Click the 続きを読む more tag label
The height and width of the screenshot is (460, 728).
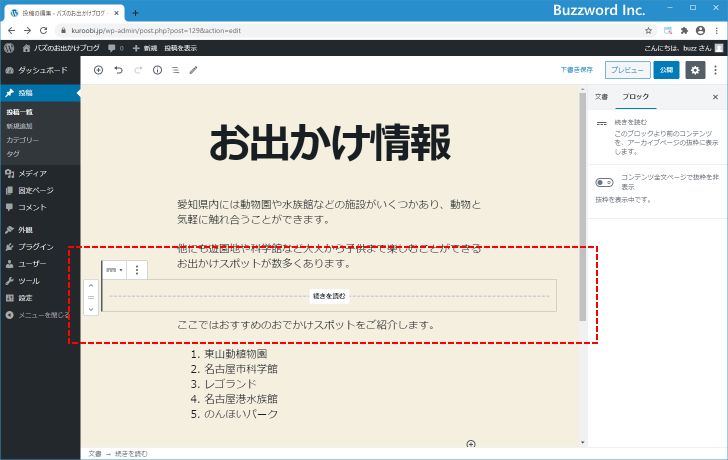point(329,296)
